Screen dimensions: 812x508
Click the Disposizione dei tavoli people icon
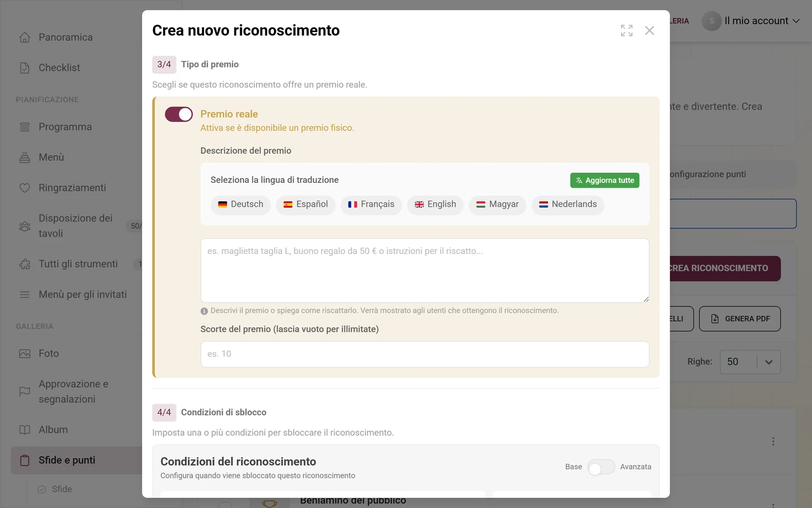click(x=25, y=226)
